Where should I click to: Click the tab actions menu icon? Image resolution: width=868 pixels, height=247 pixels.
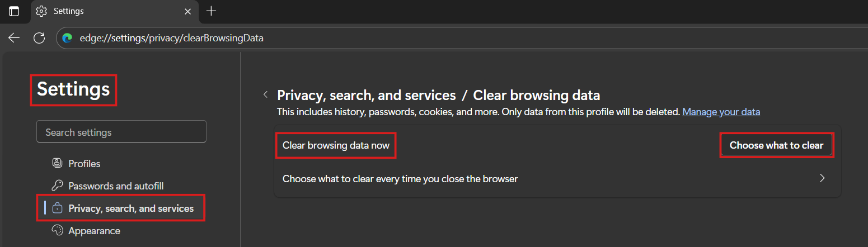click(14, 11)
